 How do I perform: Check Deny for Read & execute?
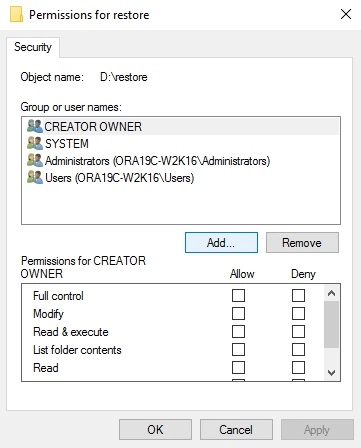(x=298, y=332)
